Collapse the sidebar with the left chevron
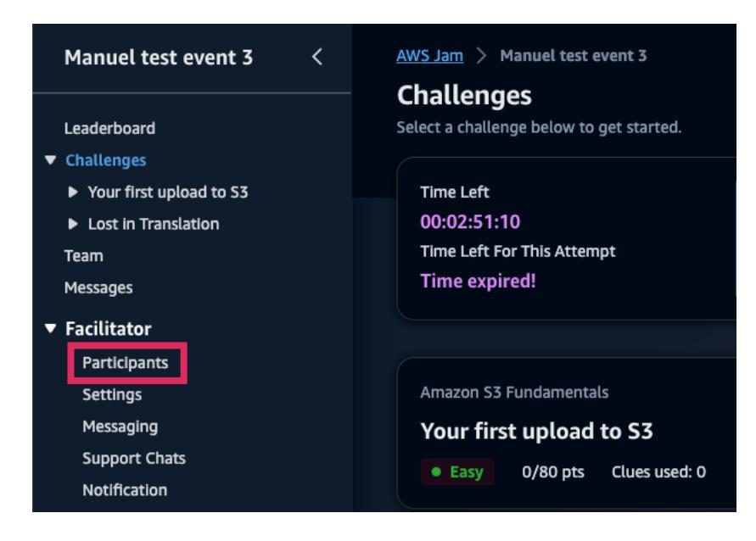The image size is (756, 541). (318, 58)
